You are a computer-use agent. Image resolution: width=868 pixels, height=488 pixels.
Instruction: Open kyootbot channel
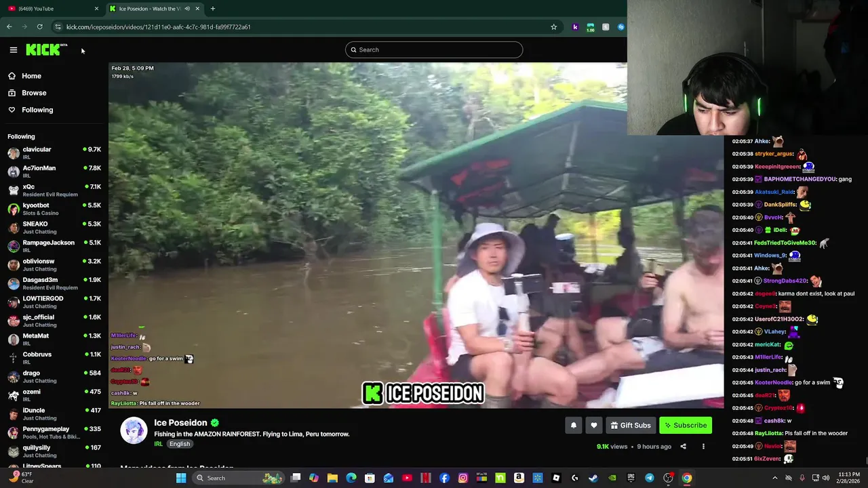coord(54,209)
